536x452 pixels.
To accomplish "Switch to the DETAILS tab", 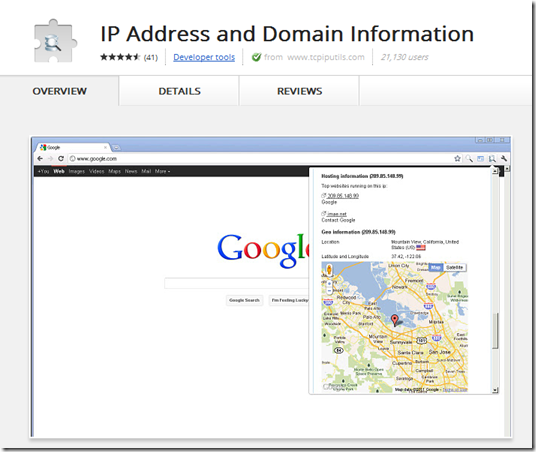I will coord(179,91).
